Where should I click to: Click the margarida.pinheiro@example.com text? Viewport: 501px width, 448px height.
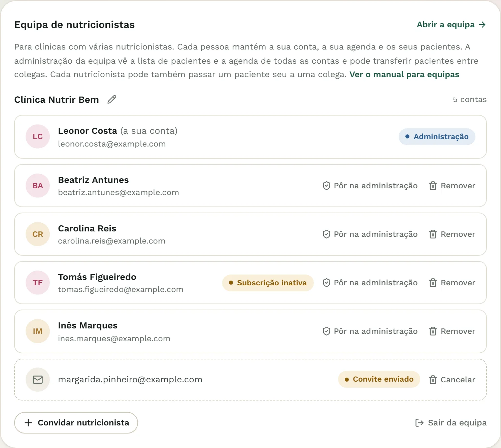(x=130, y=380)
